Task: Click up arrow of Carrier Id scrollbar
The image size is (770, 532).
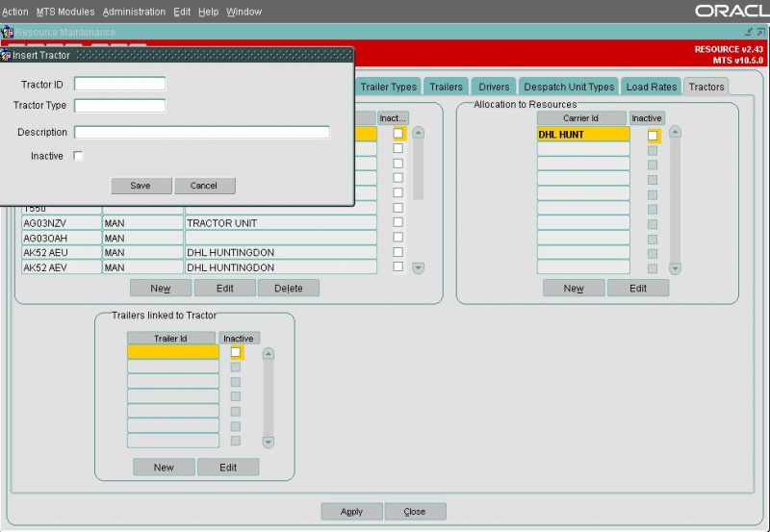Action: point(676,132)
